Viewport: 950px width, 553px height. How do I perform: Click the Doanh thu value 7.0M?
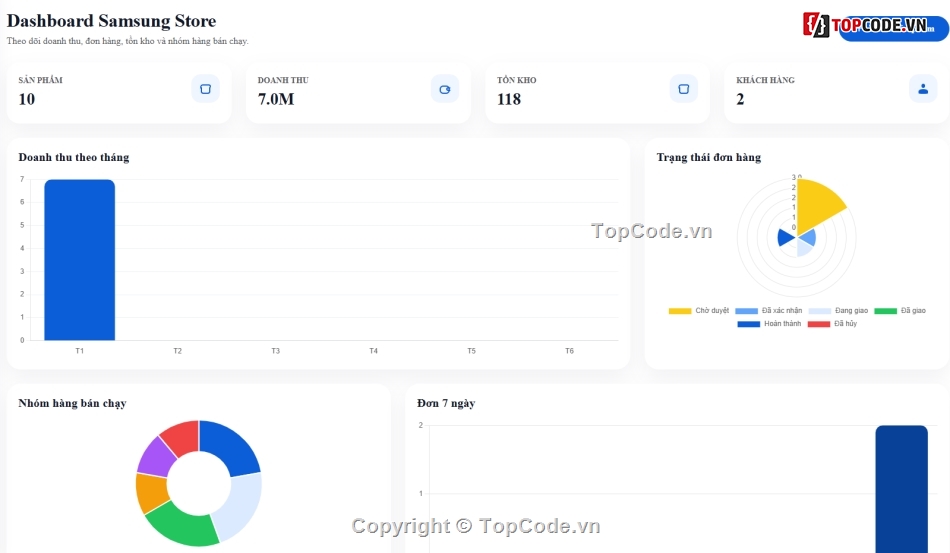[276, 99]
